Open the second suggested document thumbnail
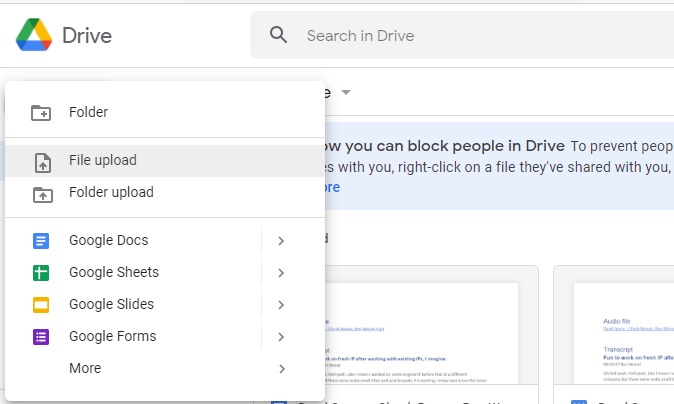This screenshot has width=674, height=404. (614, 325)
